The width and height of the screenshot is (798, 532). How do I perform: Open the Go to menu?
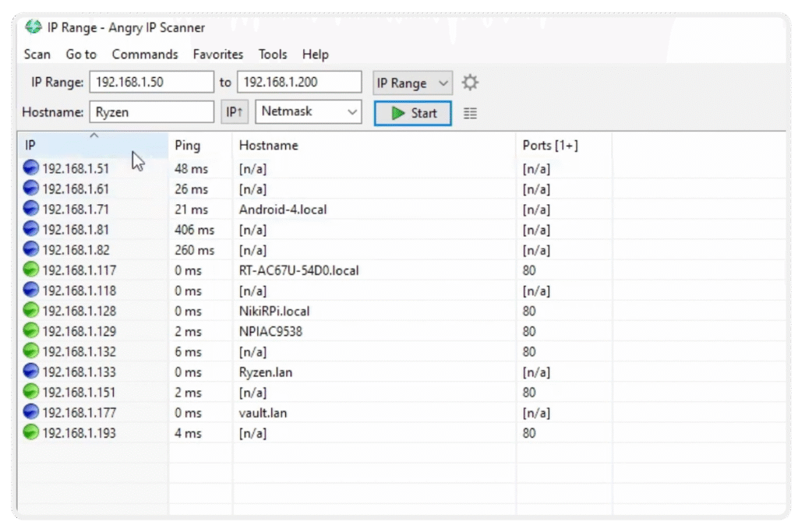pos(81,55)
